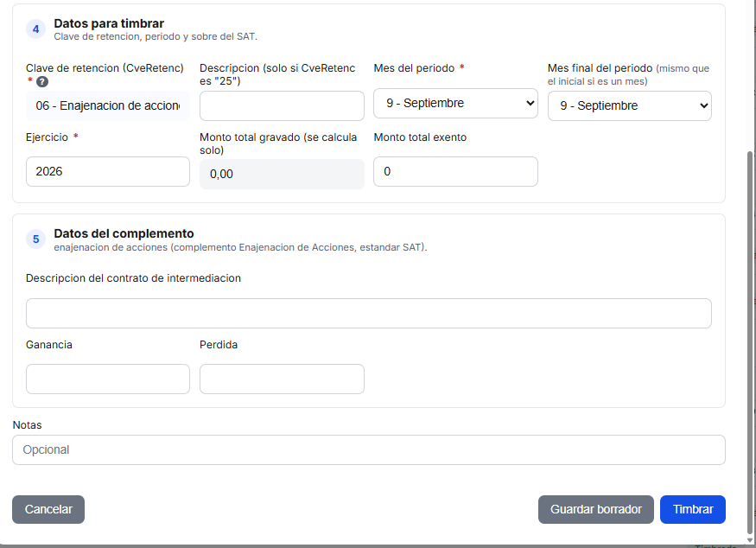Click the Guardar borrador button
Image resolution: width=756 pixels, height=548 pixels.
(596, 509)
